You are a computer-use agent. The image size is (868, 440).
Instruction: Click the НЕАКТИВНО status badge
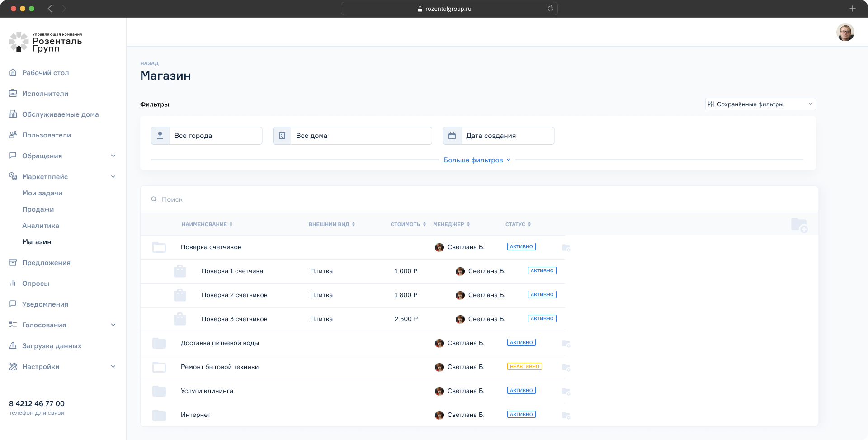[x=524, y=367]
